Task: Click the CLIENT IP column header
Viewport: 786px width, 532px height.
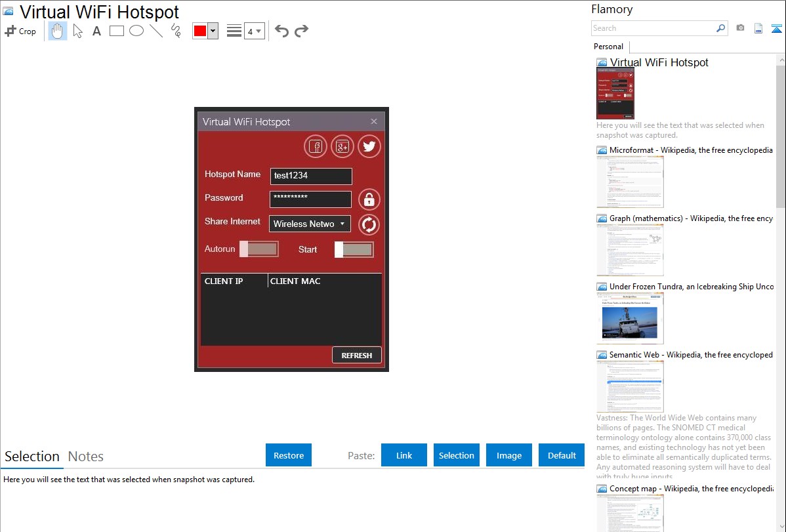Action: coord(224,281)
